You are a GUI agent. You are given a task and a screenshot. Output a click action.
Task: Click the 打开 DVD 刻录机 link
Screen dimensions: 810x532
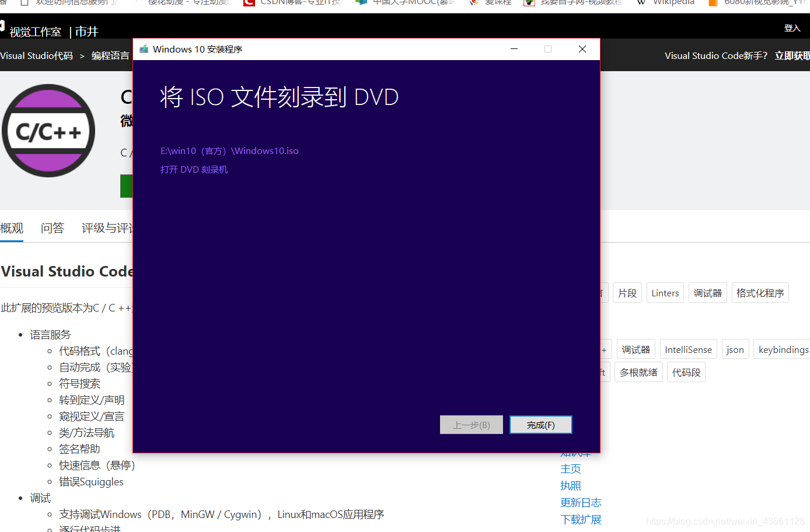[194, 170]
